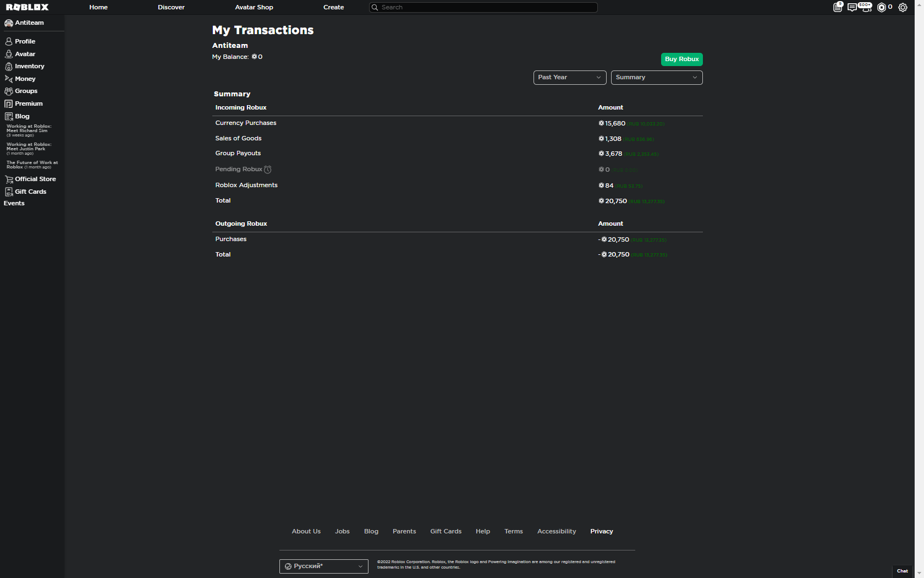
Task: Open blog post Meet Justin Park
Action: pos(29,149)
